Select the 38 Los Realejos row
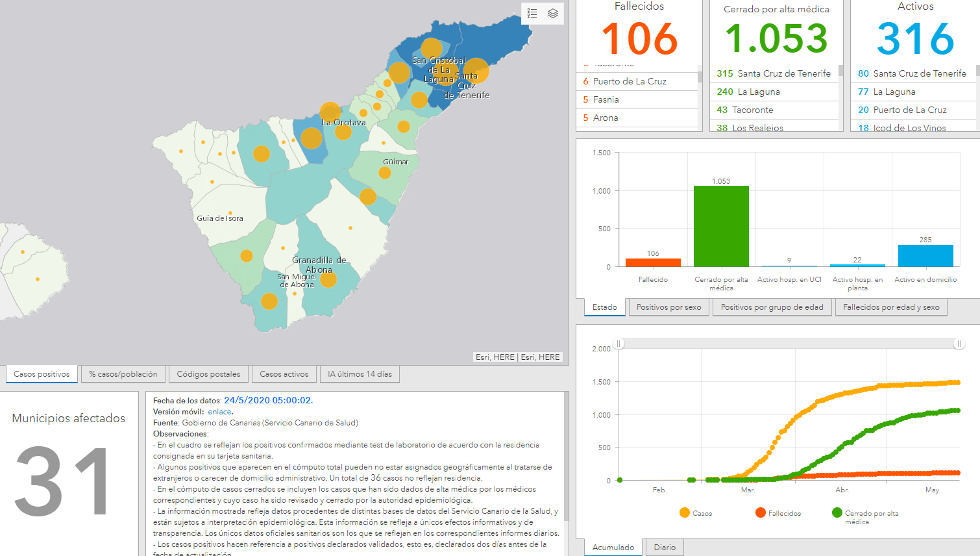Viewport: 980px width, 556px height. 774,127
